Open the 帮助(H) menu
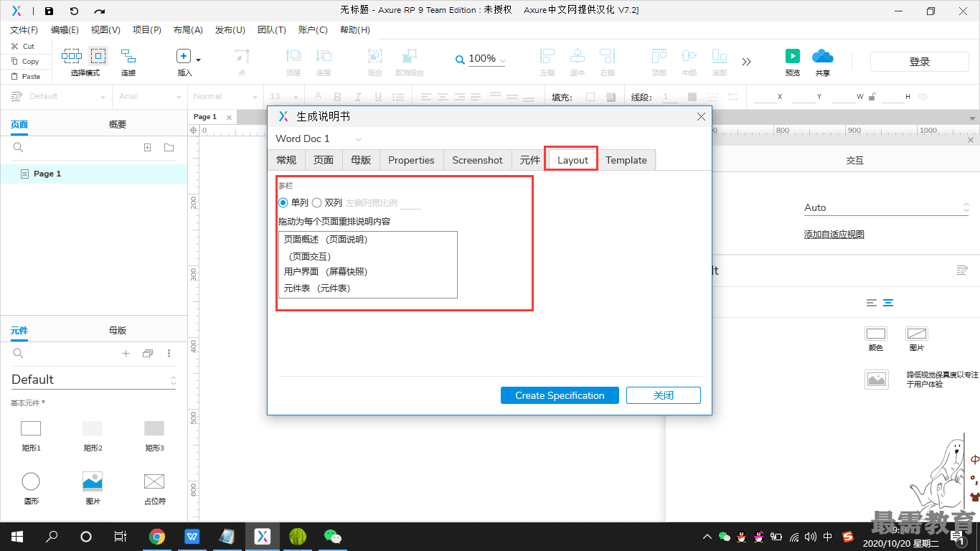 point(355,30)
